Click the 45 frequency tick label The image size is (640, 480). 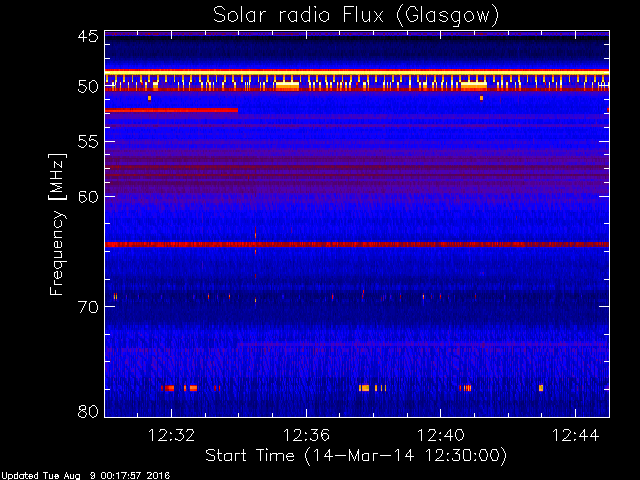coord(88,37)
